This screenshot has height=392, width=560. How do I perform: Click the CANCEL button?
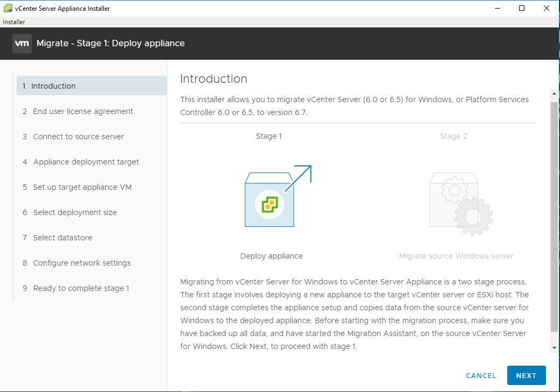point(481,376)
